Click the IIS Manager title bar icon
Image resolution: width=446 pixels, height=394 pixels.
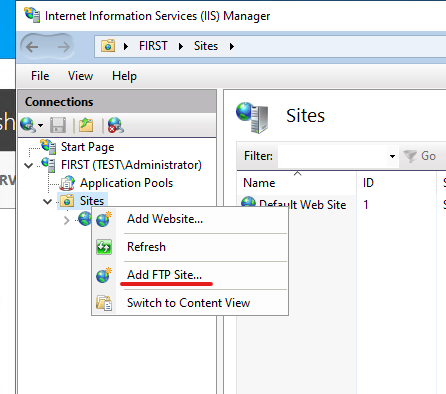32,15
